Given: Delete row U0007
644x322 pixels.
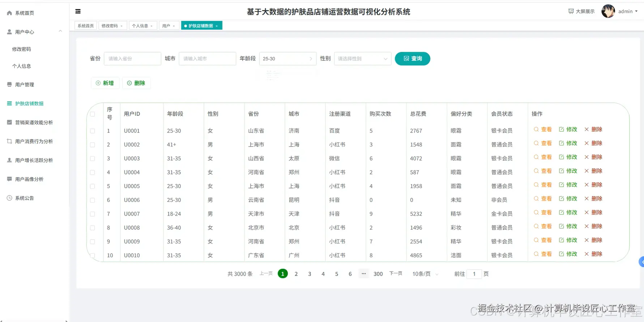Looking at the screenshot, I should (x=593, y=212).
